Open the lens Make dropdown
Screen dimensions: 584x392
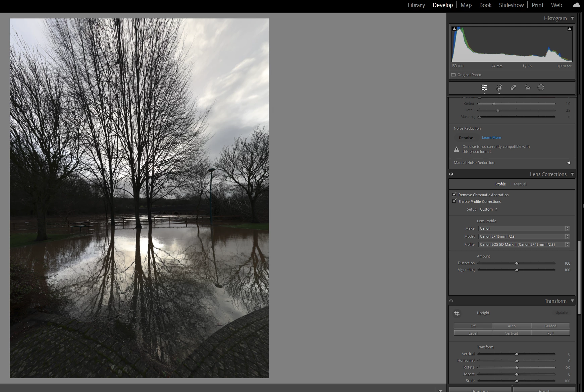coord(524,228)
